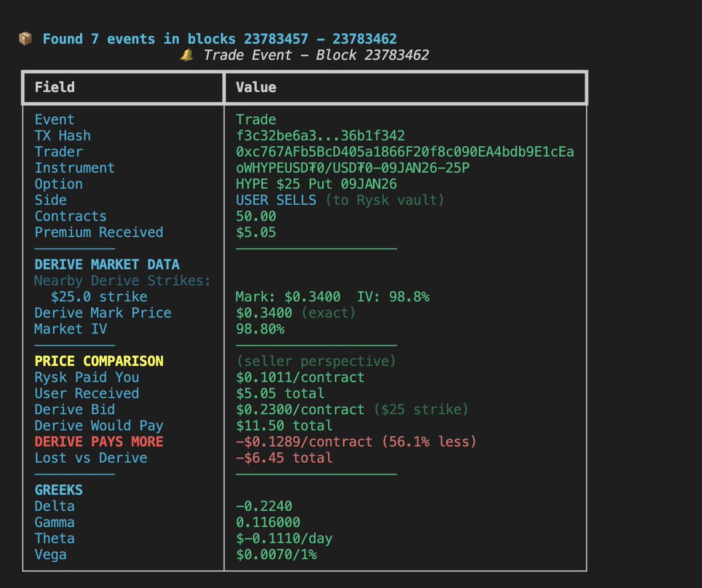Click the 'Derive Bid' label

click(x=75, y=410)
